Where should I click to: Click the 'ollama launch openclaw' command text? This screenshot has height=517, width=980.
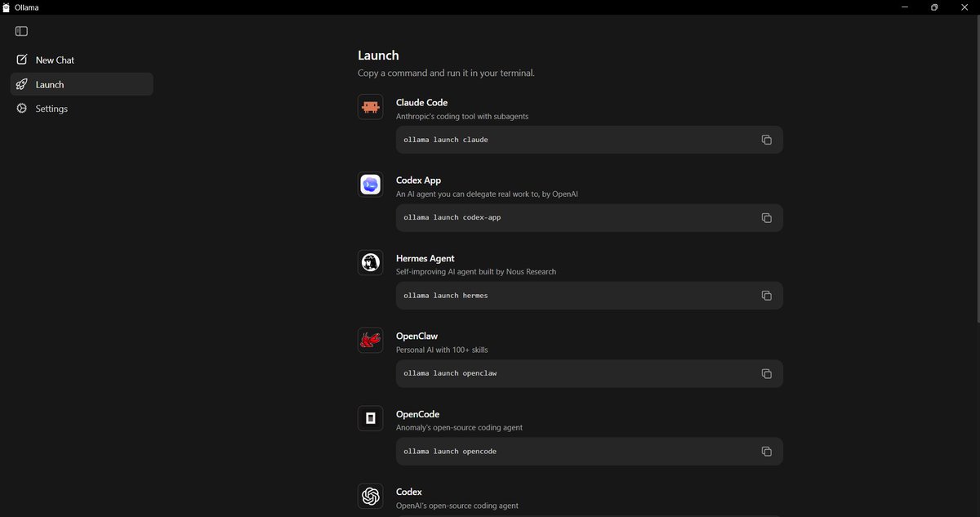pyautogui.click(x=450, y=373)
